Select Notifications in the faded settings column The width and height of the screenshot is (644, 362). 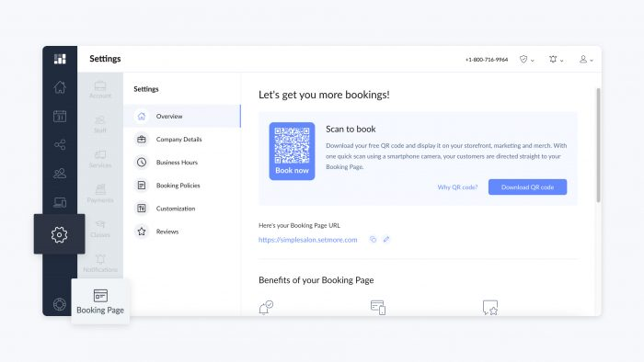(100, 264)
